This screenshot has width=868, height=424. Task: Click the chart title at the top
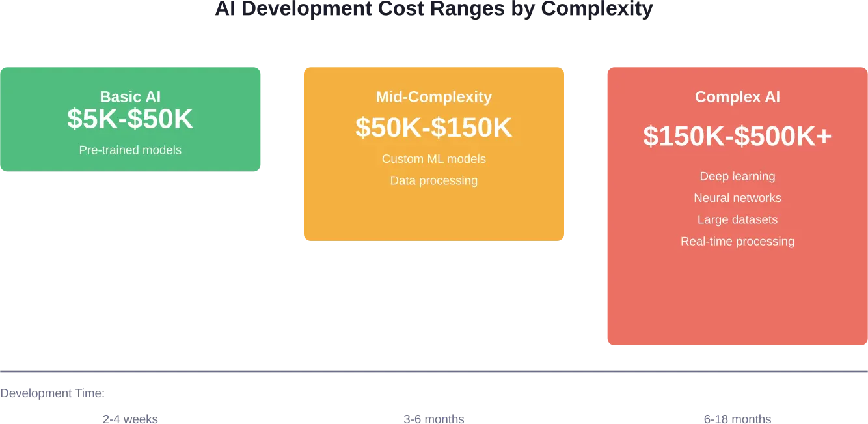coord(433,8)
